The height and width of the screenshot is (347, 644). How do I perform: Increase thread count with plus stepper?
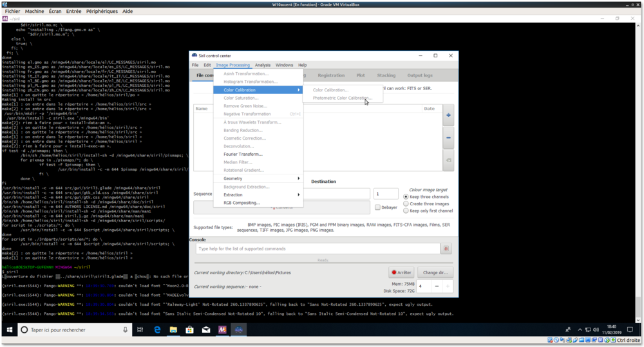(448, 286)
